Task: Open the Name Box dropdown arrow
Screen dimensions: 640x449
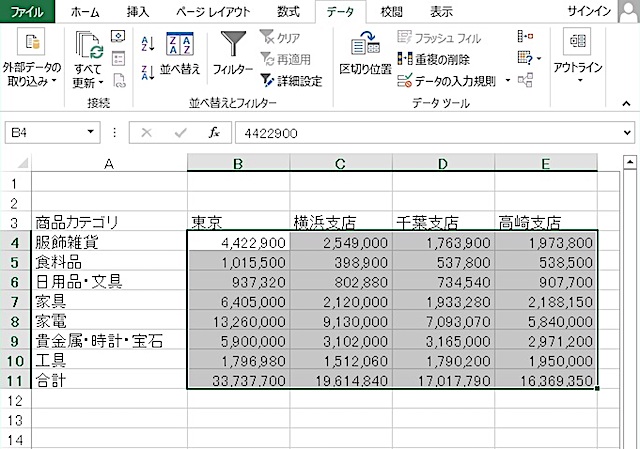Action: point(91,132)
